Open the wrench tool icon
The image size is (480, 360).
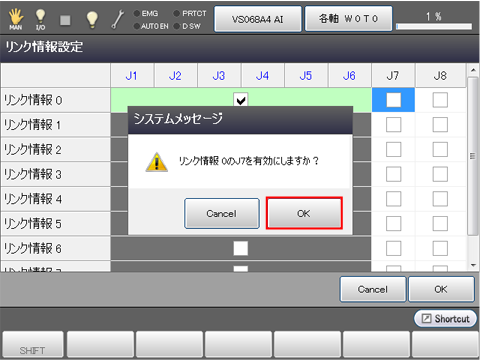coord(118,19)
